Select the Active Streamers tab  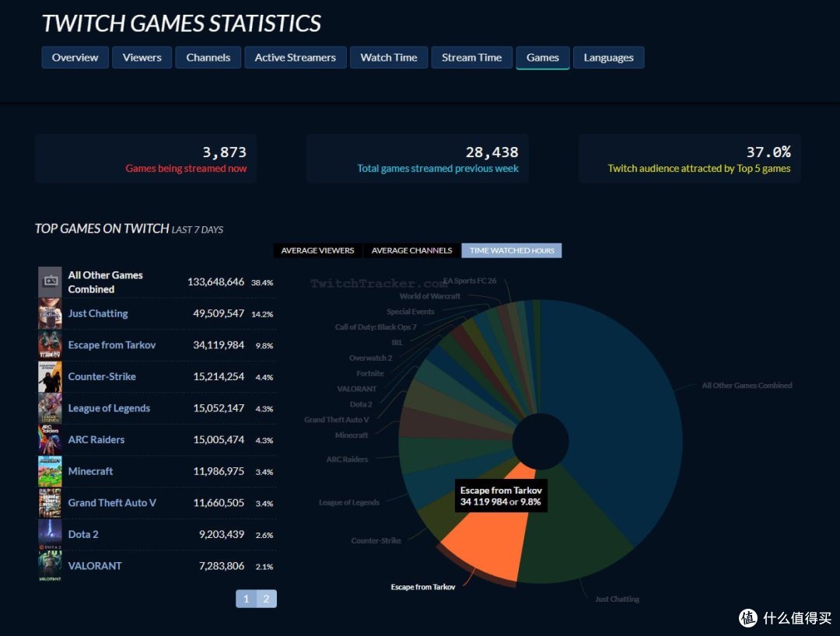tap(296, 58)
